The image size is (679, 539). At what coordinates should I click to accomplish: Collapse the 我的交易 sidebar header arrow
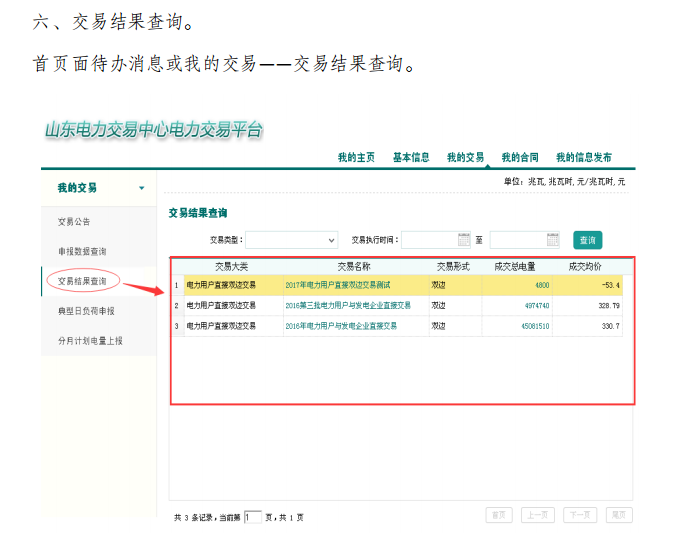[141, 188]
